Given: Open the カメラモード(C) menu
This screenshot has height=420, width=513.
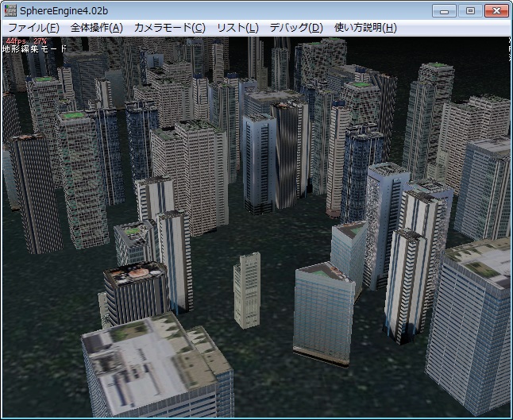Looking at the screenshot, I should (169, 28).
